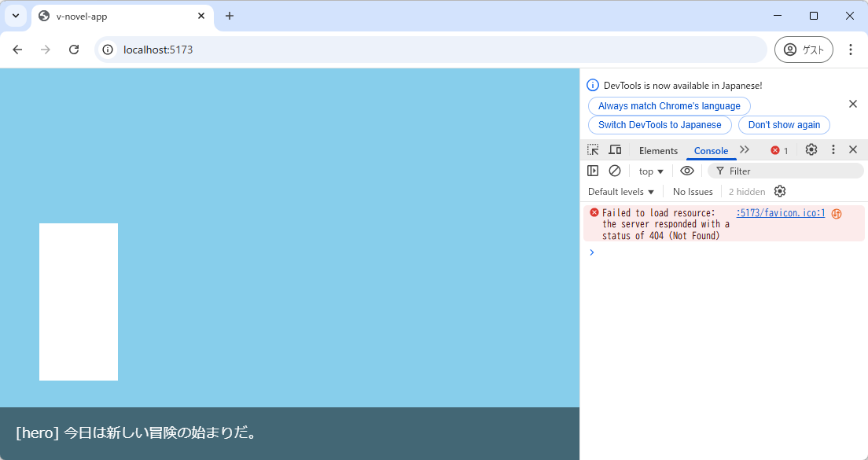868x460 pixels.
Task: Expand the More tabs chevron
Action: click(x=745, y=149)
